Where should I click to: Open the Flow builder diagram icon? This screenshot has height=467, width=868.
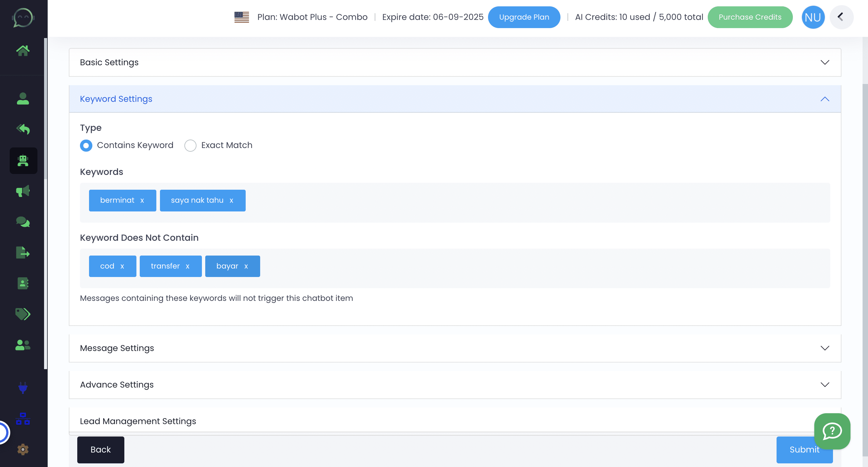point(23,419)
